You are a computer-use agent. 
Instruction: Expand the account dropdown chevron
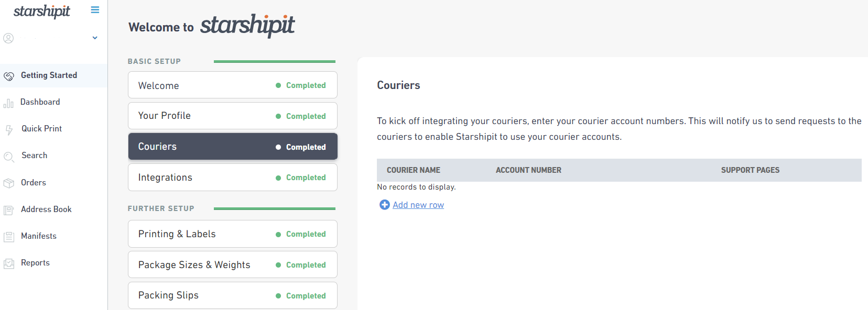coord(95,38)
